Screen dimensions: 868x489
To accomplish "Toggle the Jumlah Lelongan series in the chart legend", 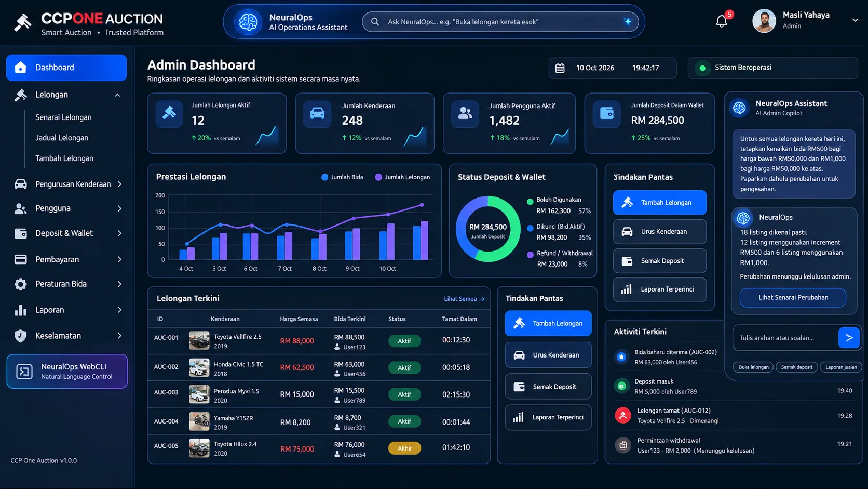I will point(402,177).
